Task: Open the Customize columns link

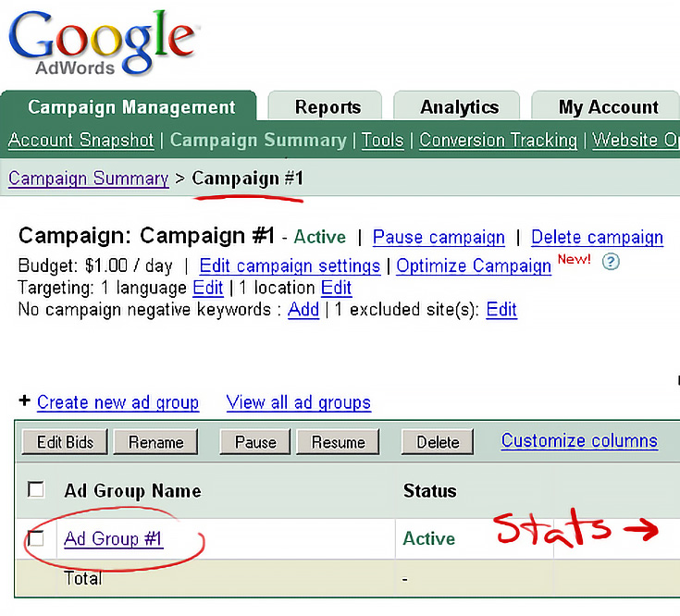Action: [579, 440]
